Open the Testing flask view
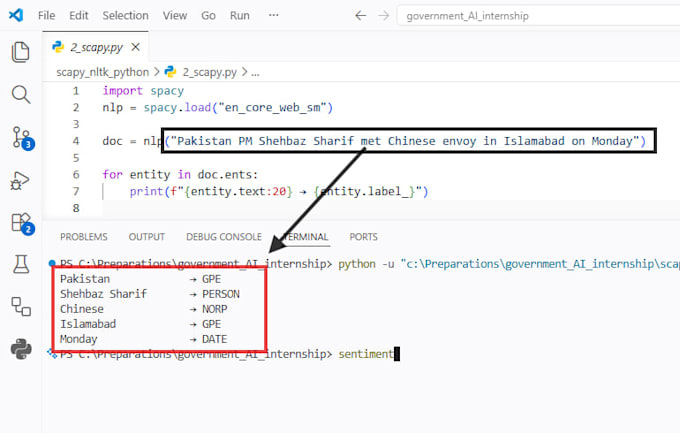Image resolution: width=680 pixels, height=433 pixels. [x=21, y=264]
